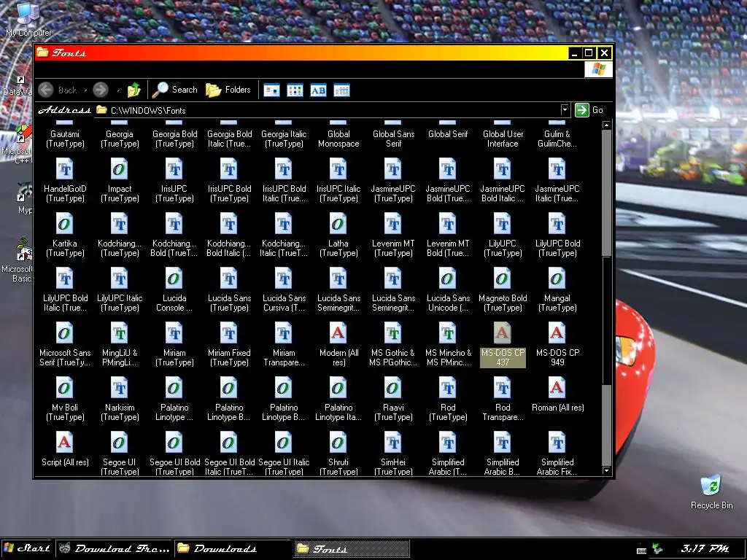Screen dimensions: 747x560
Task: Choose the Similarity (AB) view button
Action: 318,90
